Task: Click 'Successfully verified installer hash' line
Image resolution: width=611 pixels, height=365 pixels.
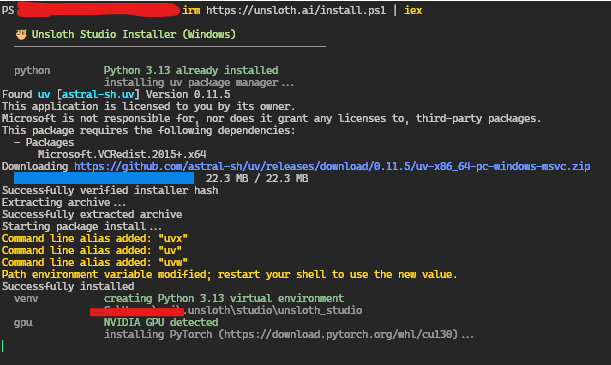Action: tap(110, 190)
